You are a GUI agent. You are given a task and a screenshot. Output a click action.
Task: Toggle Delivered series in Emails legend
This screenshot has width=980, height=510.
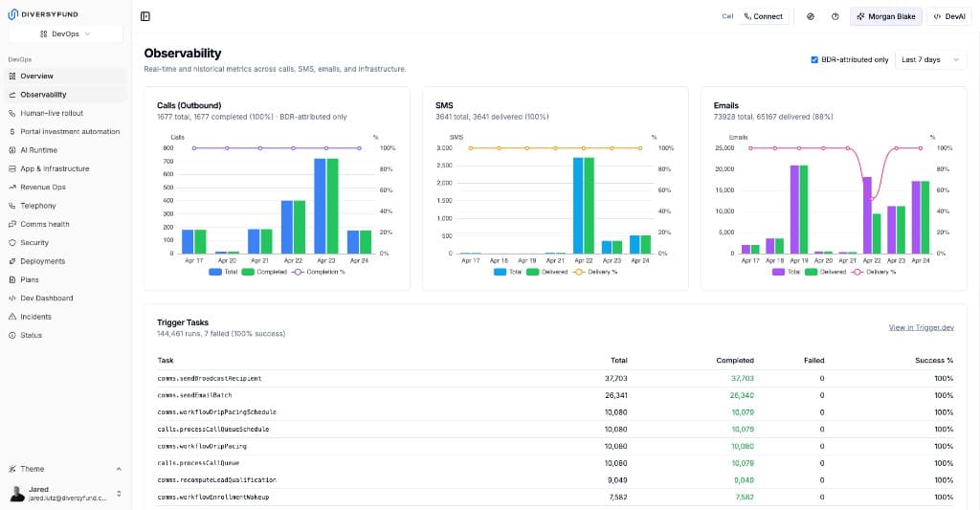point(826,272)
